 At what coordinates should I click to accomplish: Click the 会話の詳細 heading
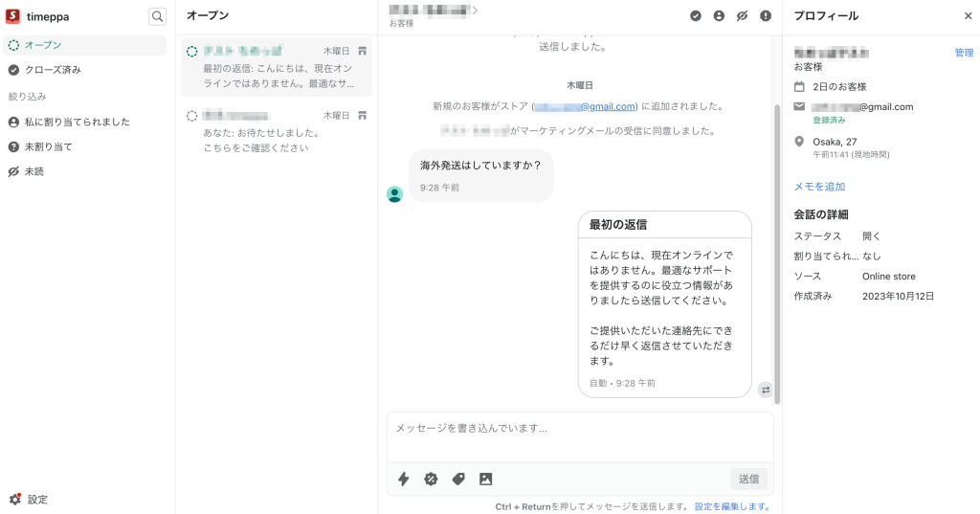820,214
